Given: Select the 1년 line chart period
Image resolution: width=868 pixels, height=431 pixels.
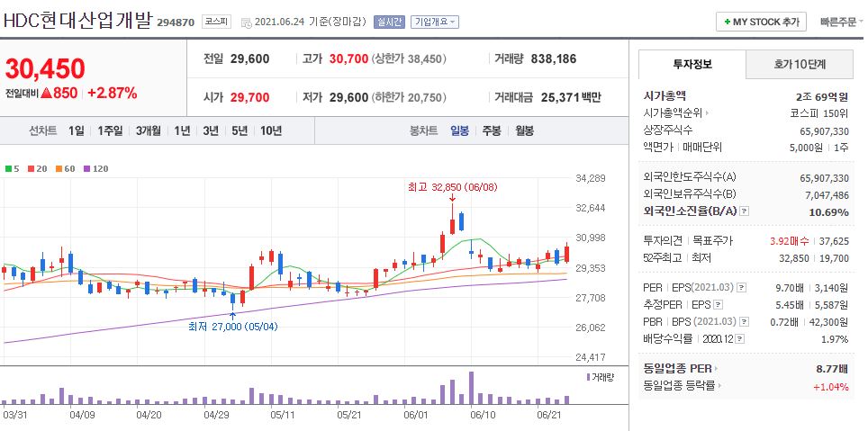Looking at the screenshot, I should coord(182,131).
